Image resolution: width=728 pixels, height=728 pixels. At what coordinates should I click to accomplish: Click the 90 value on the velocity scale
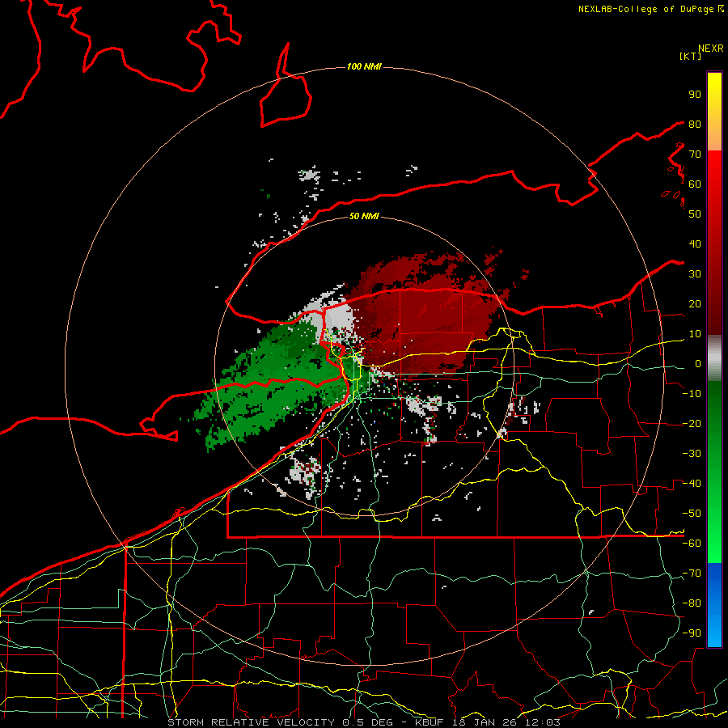pyautogui.click(x=695, y=95)
